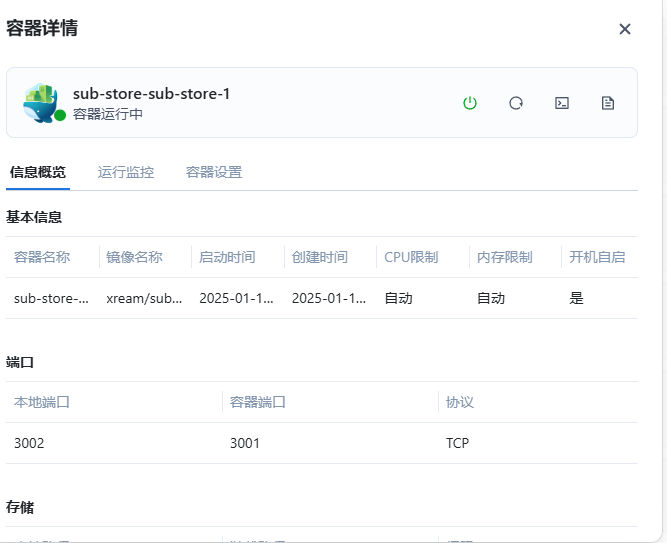This screenshot has height=543, width=667.
Task: Click the 本地端口 column header
Action: pos(42,402)
